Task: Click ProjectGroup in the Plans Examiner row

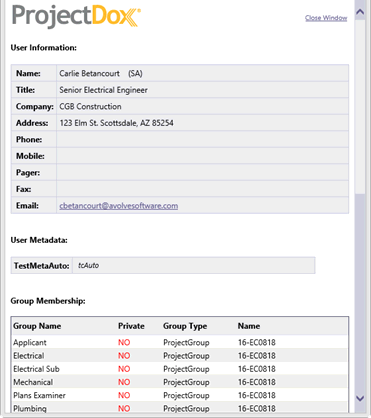Action: (186, 395)
